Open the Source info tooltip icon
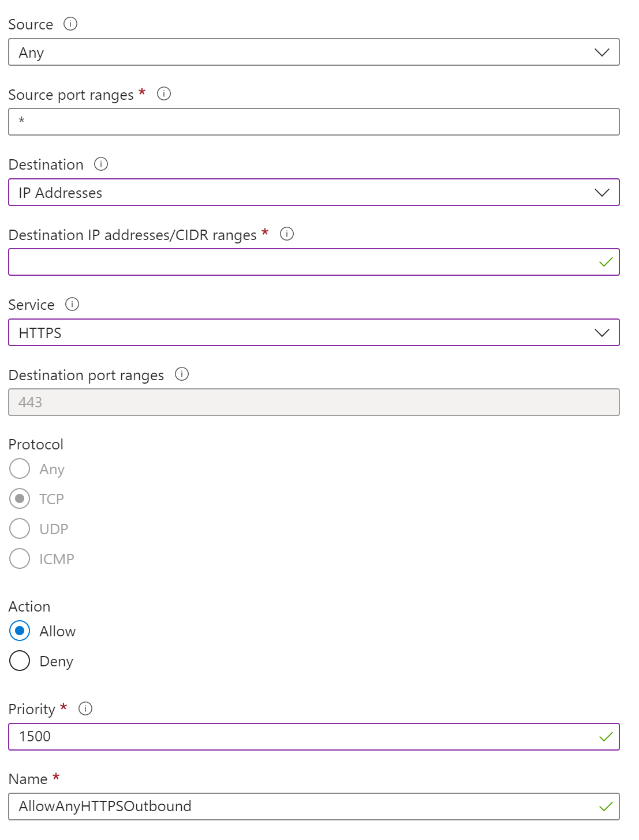Image resolution: width=639 pixels, height=840 pixels. [69, 24]
